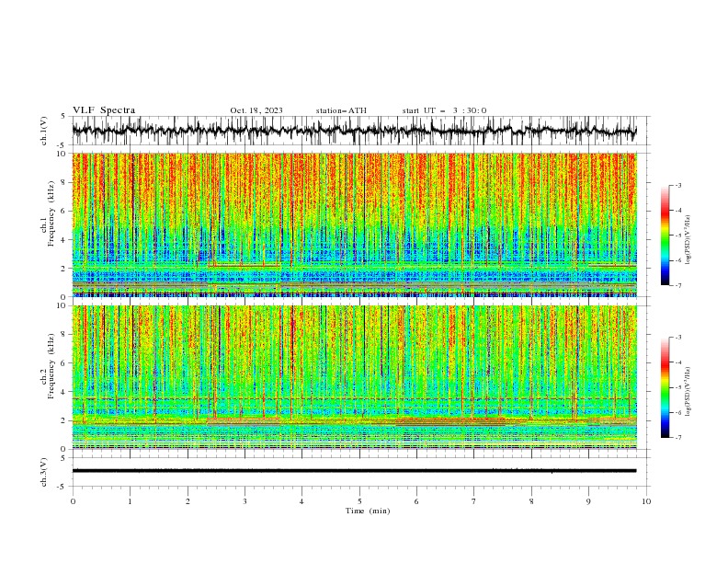Click the time axis tick label "10"

coord(646,501)
